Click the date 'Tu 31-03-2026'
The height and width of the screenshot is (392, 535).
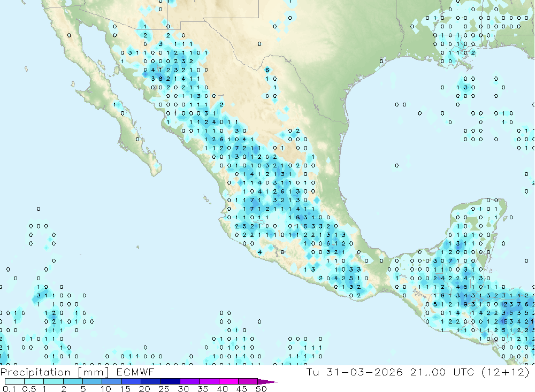point(354,372)
